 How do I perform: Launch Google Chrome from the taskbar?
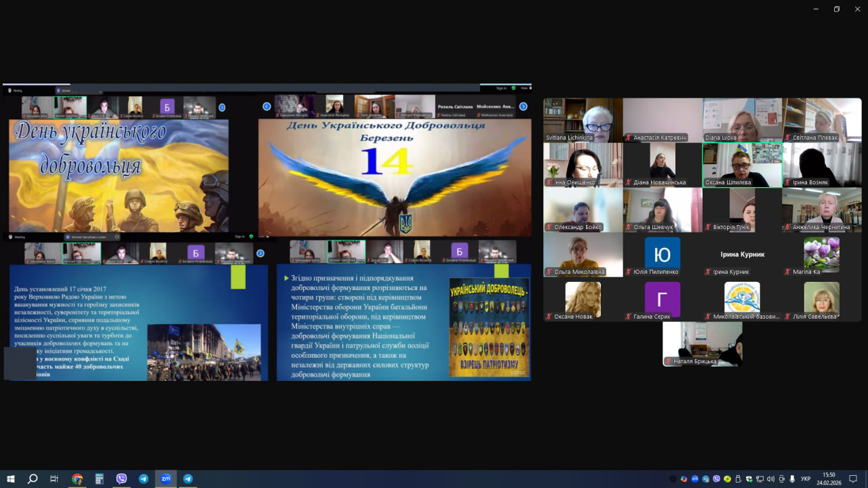pyautogui.click(x=77, y=479)
